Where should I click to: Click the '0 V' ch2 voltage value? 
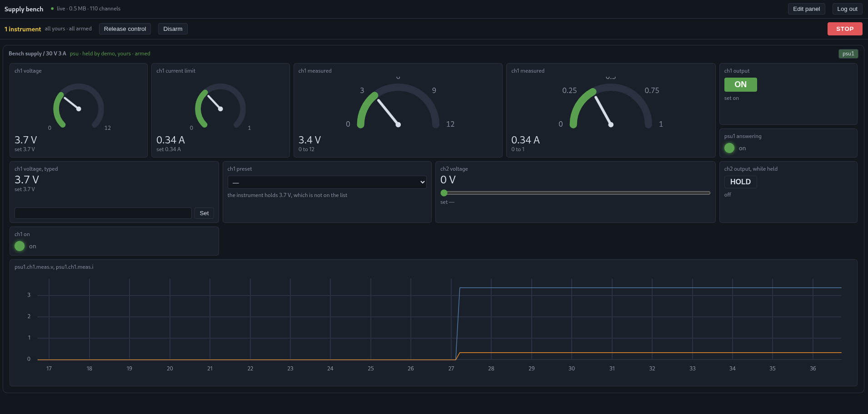pyautogui.click(x=448, y=180)
